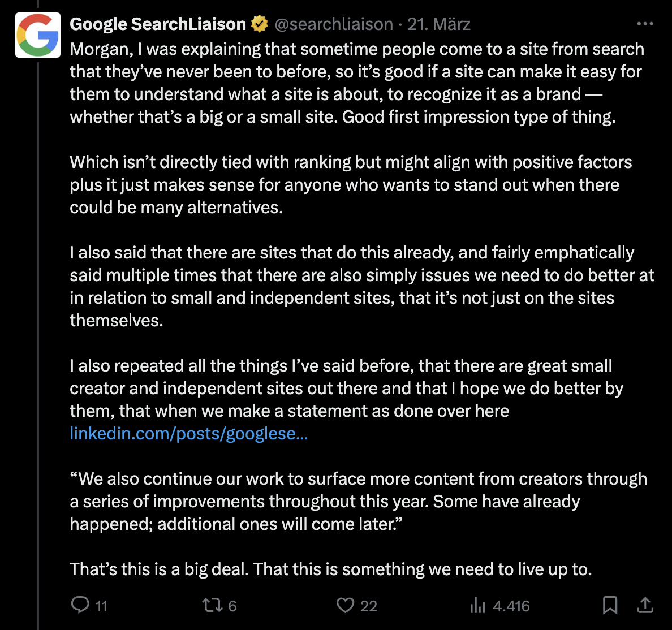Click the gold verified checkmark badge
672x630 pixels.
click(x=259, y=24)
